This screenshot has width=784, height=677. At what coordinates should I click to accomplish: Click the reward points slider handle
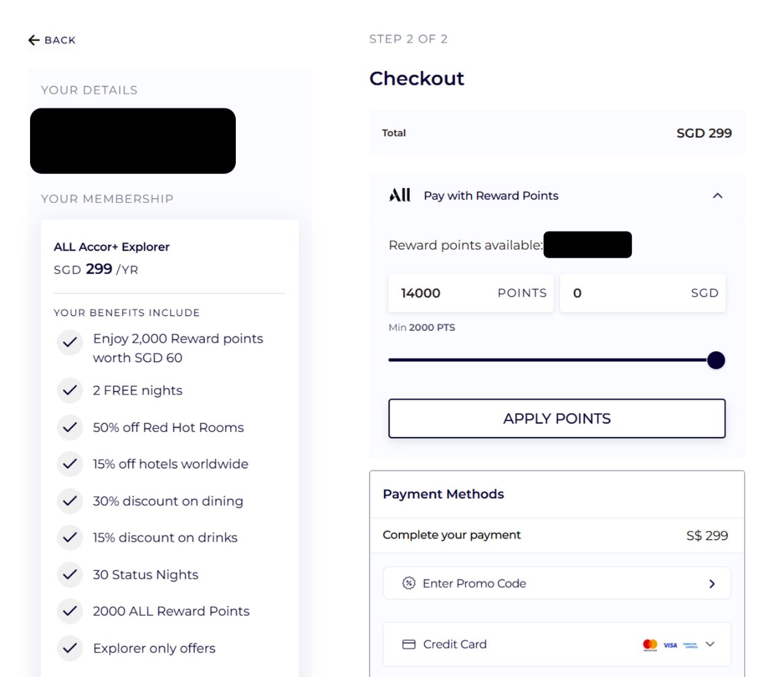coord(716,360)
